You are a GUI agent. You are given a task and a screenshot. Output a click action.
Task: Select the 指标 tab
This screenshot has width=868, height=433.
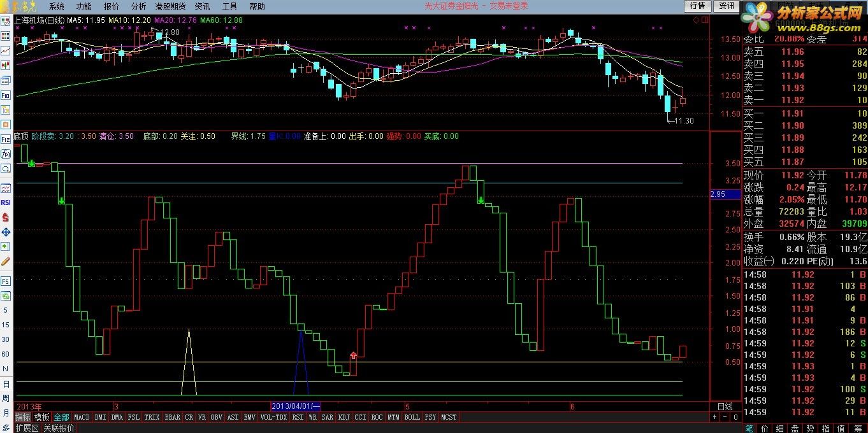[23, 417]
